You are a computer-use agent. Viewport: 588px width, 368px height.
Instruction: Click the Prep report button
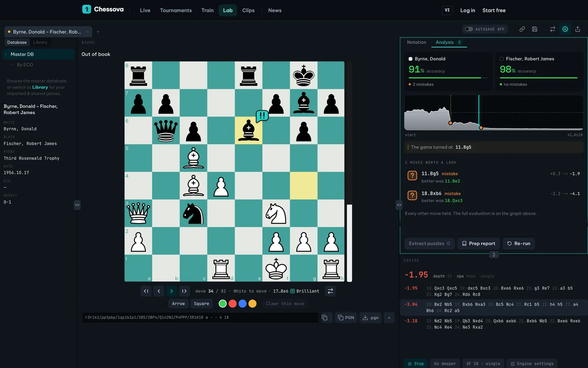478,244
